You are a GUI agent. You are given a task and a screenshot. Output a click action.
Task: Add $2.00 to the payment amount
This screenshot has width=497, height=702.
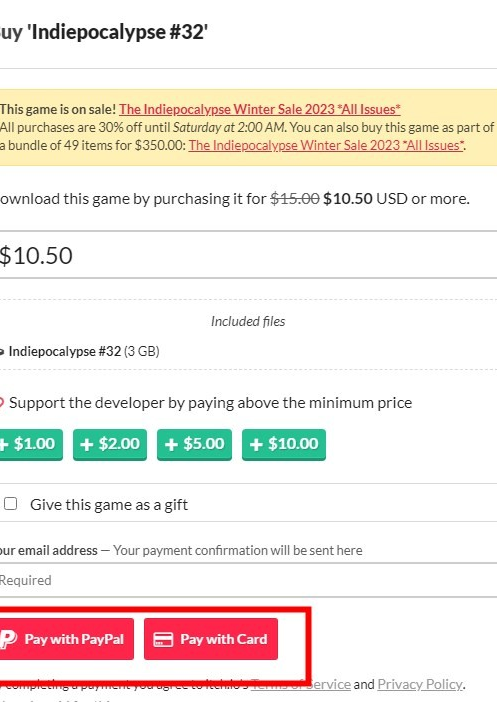(x=110, y=444)
